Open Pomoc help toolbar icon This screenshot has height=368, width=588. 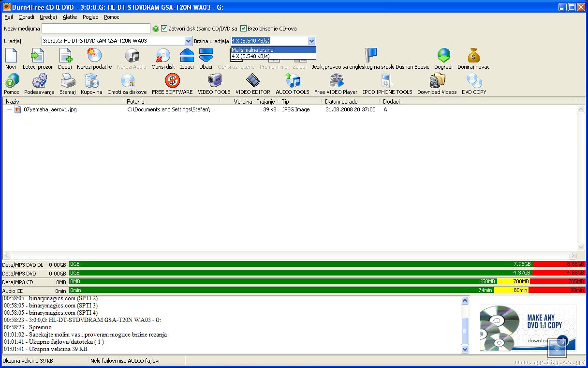tap(12, 80)
